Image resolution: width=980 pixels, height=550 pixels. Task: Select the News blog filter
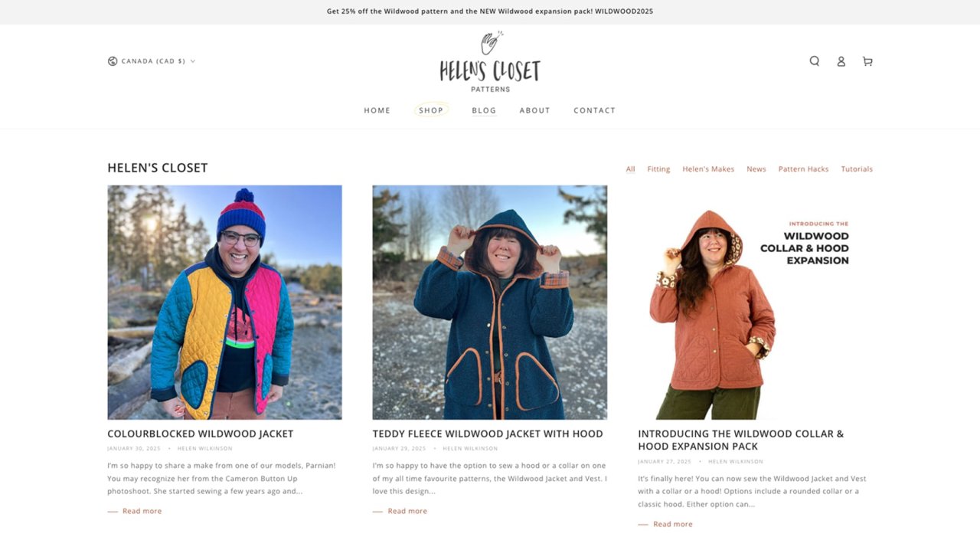tap(756, 169)
